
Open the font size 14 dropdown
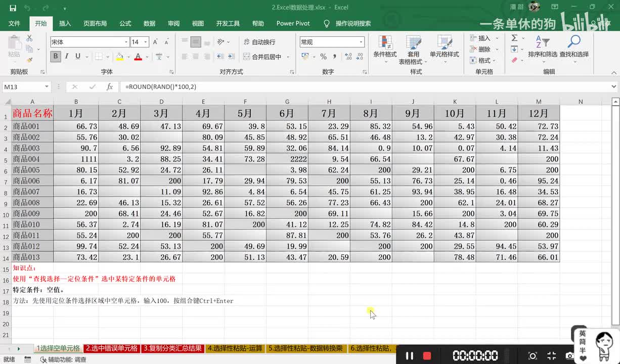pos(146,42)
